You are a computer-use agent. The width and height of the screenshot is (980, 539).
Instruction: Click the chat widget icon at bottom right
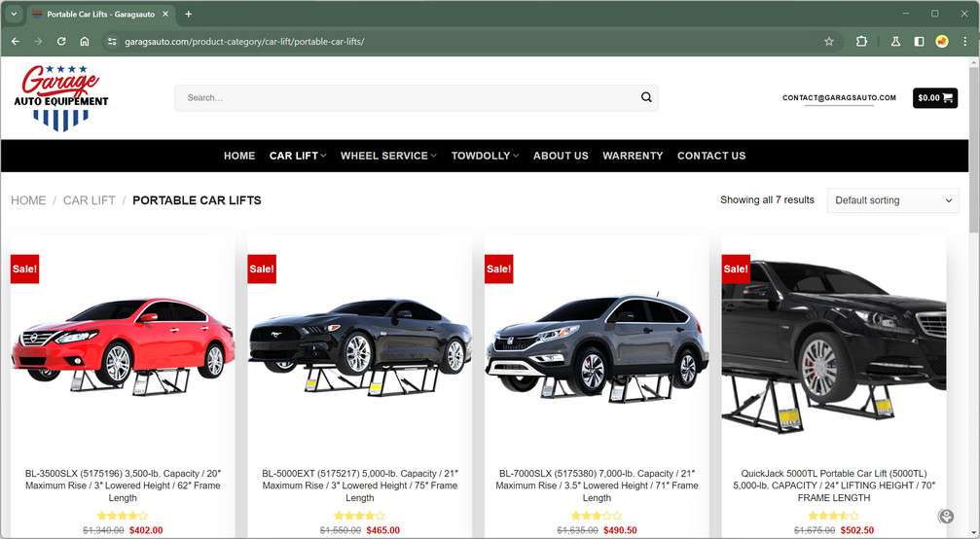click(x=946, y=516)
